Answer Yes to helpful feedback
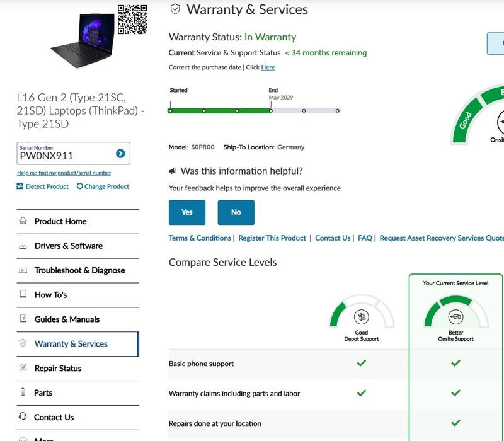This screenshot has height=441, width=504. [x=187, y=212]
